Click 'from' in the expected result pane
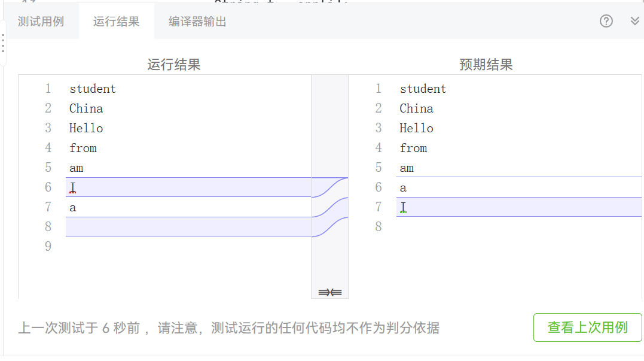The height and width of the screenshot is (361, 644). pyautogui.click(x=414, y=148)
